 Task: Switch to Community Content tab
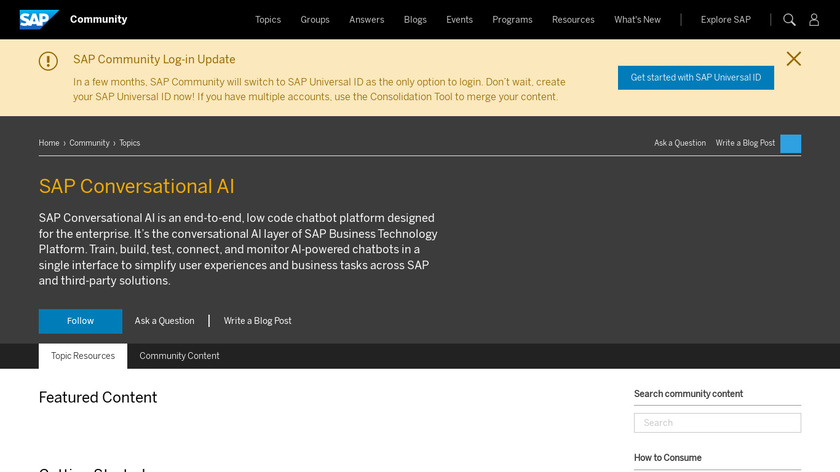[179, 356]
